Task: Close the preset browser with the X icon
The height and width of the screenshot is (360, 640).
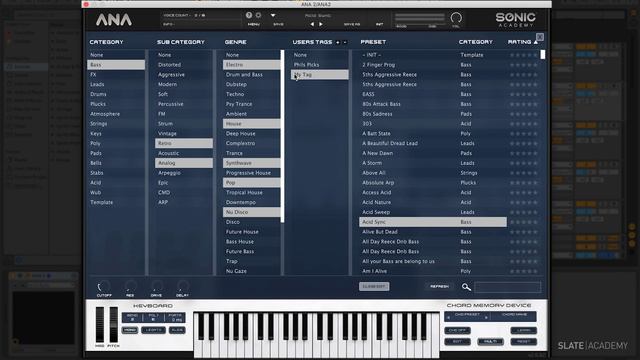Action: click(x=540, y=37)
